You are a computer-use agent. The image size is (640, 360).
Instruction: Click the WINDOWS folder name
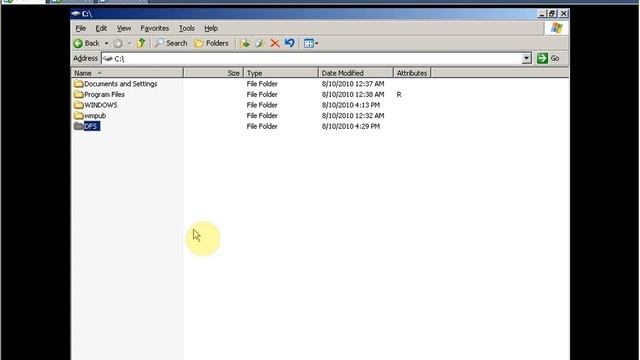tap(101, 105)
